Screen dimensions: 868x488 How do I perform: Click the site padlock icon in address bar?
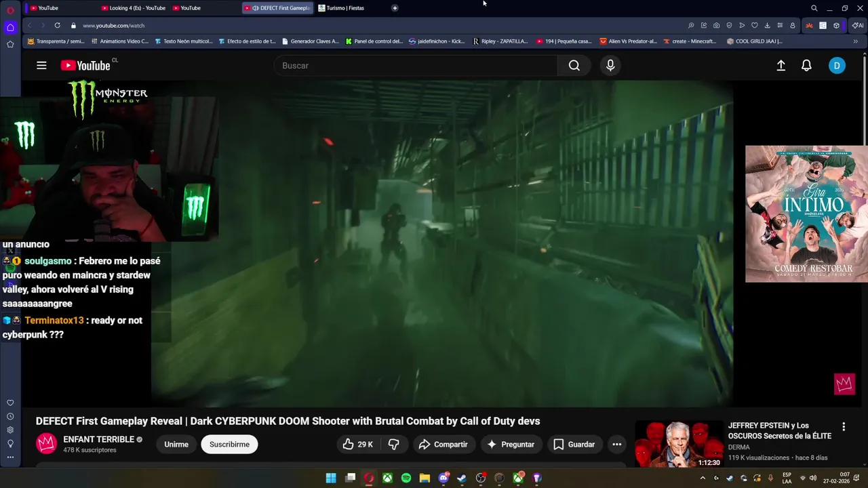[73, 26]
